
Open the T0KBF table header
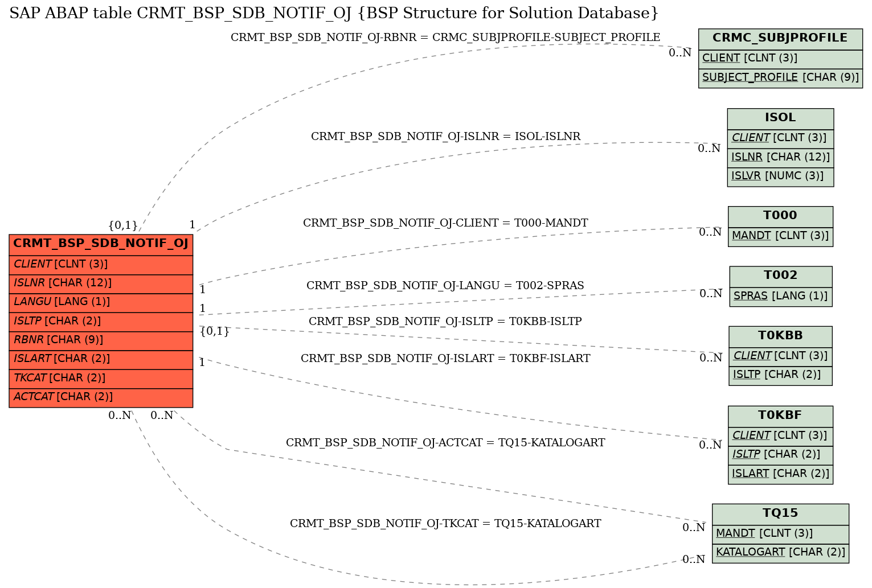[x=780, y=416]
